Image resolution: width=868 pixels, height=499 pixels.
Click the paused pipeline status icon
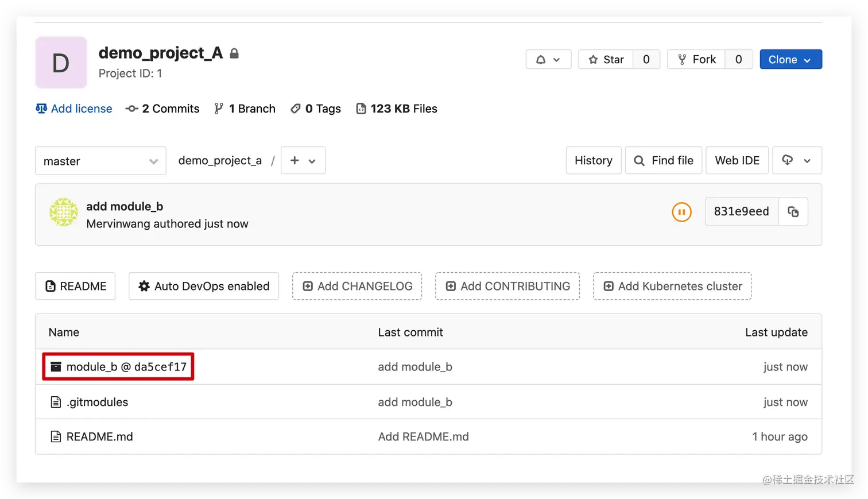[x=681, y=212]
